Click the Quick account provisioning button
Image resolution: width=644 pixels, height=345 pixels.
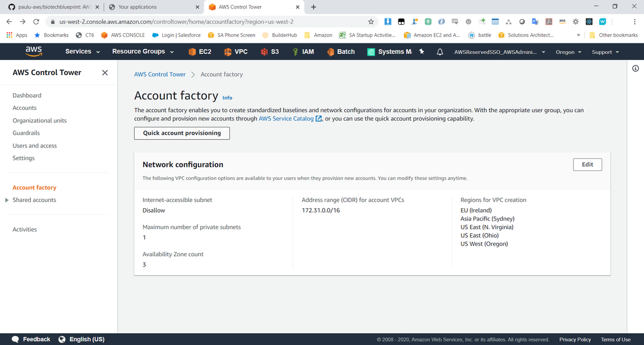tap(182, 133)
